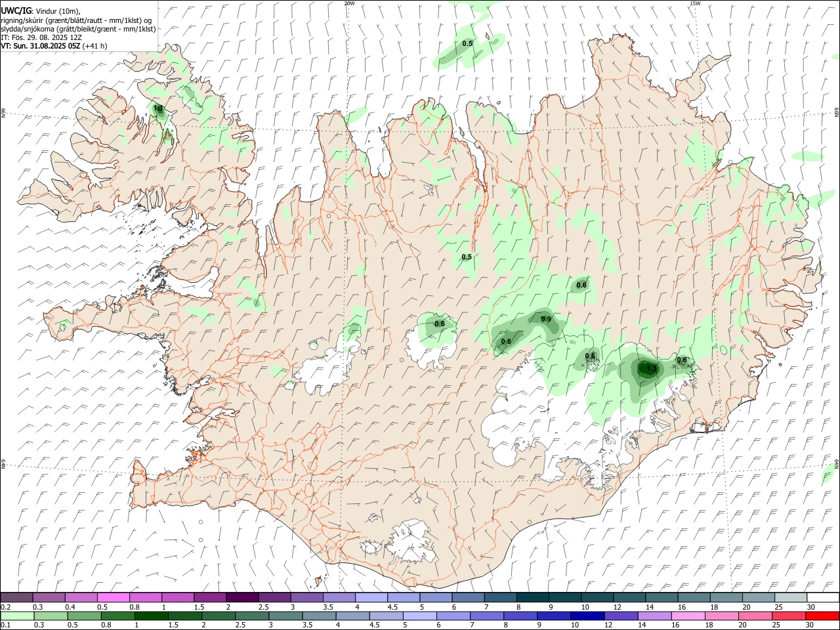Click the 0.2 label on the upper legend
The image size is (840, 630).
tap(5, 607)
